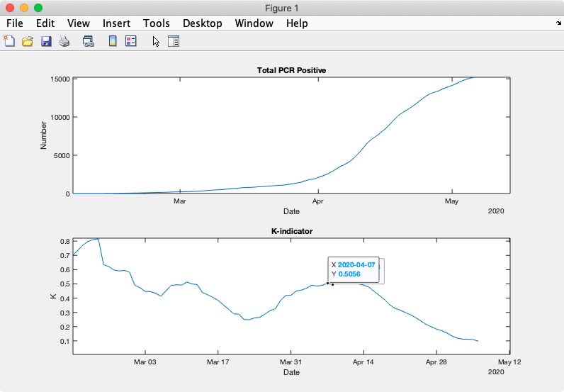Click the data tip marker on the K-indicator curve
The width and height of the screenshot is (564, 392).
327,284
